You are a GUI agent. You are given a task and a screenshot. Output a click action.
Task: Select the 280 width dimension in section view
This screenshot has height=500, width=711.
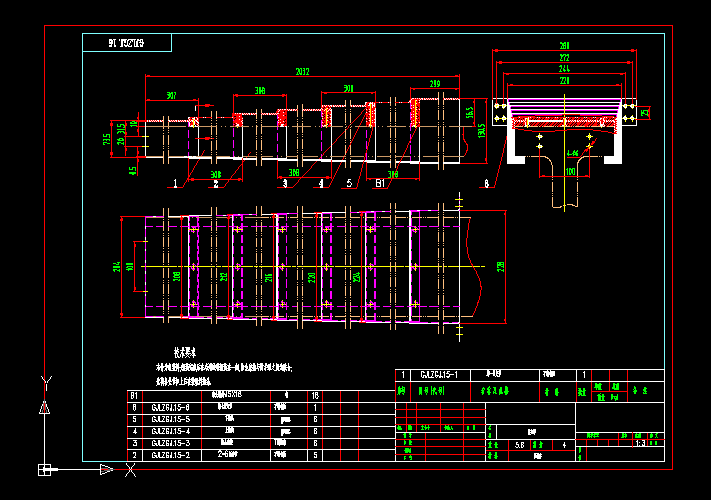click(564, 46)
